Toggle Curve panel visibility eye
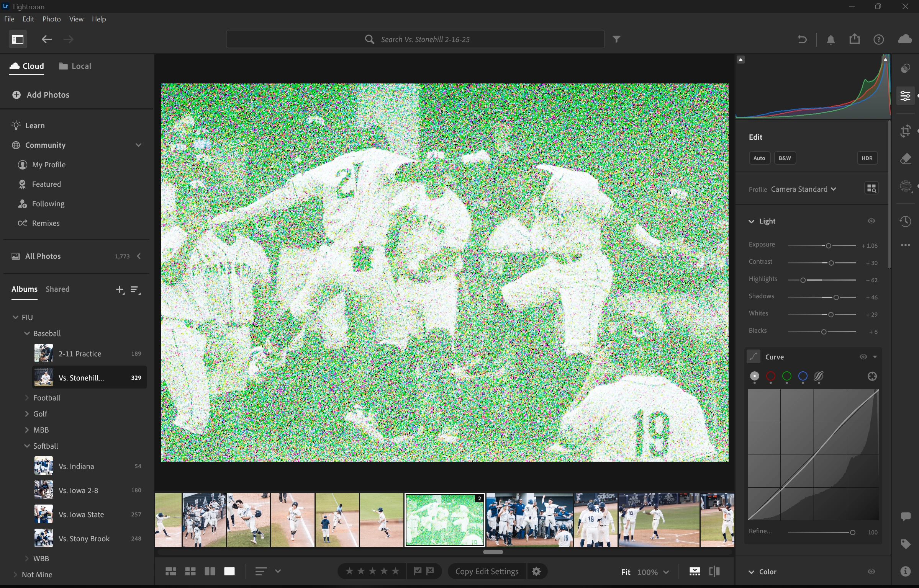Screen dimensions: 919x588 863,357
